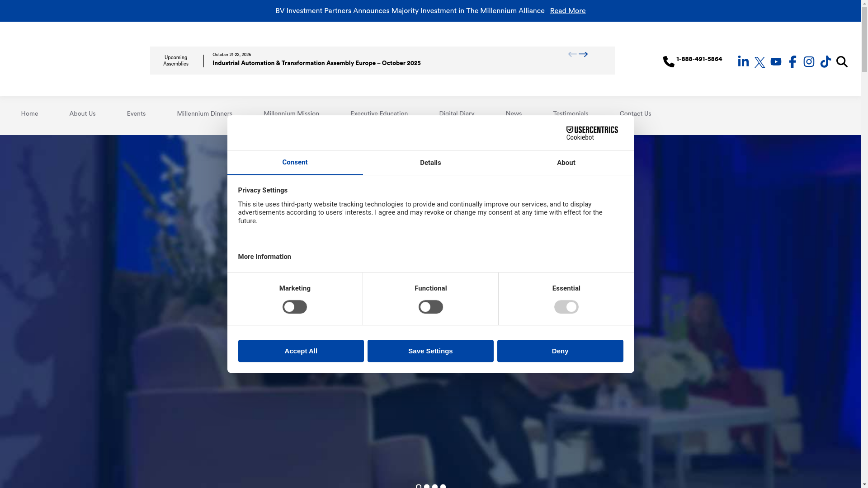Image resolution: width=868 pixels, height=488 pixels.
Task: Call the 1-888-491-5864 phone link
Action: click(698, 59)
